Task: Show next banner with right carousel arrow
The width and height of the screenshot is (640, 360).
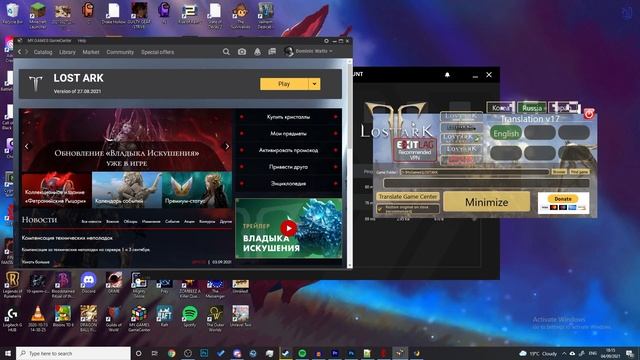Action: 227,146
